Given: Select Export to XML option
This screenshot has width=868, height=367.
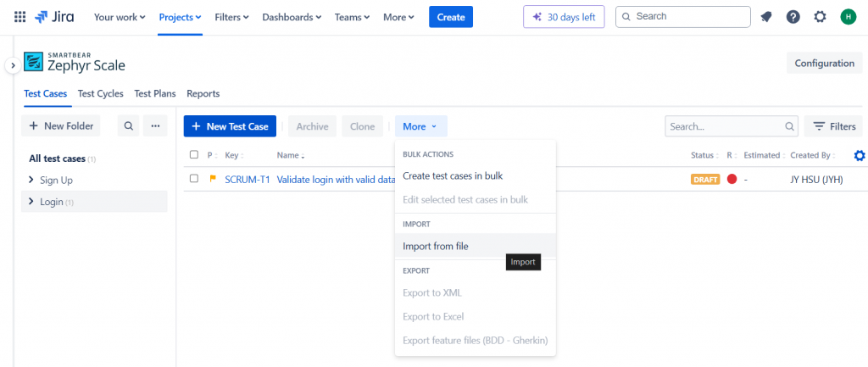Looking at the screenshot, I should click(475, 292).
